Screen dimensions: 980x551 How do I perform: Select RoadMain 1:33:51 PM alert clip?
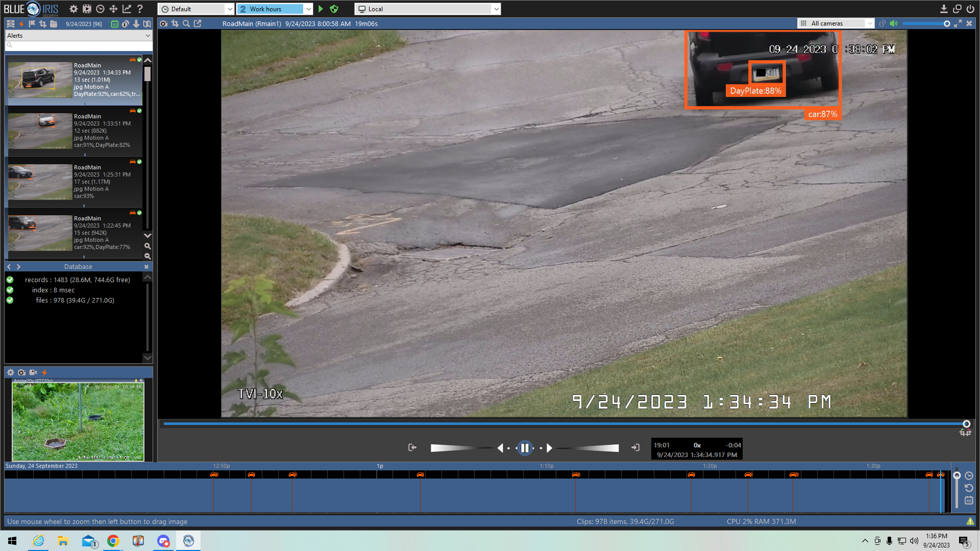point(74,131)
